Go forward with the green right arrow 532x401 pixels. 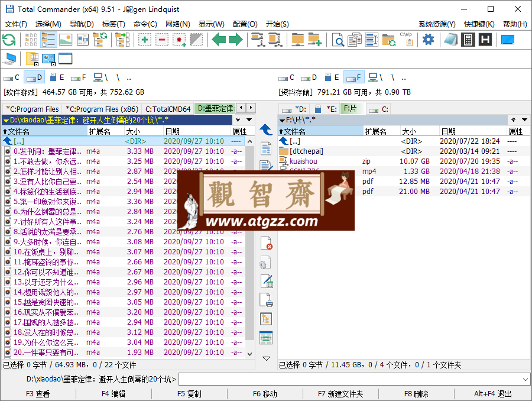[236, 40]
